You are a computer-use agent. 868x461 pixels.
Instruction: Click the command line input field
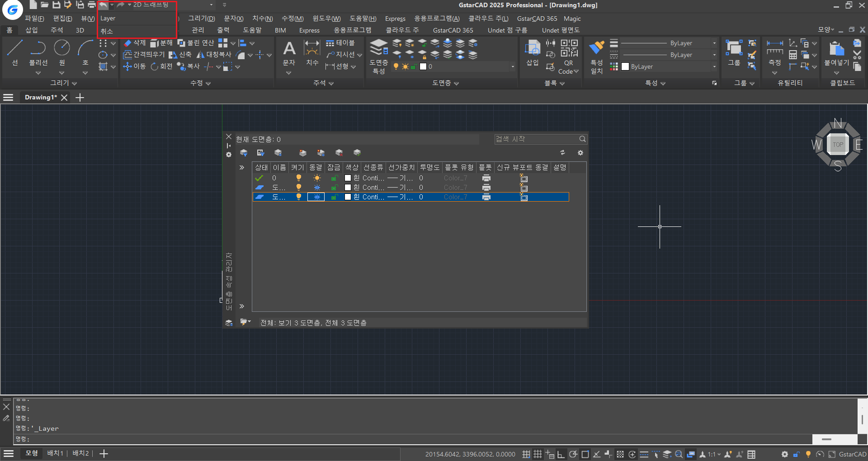[x=414, y=439]
